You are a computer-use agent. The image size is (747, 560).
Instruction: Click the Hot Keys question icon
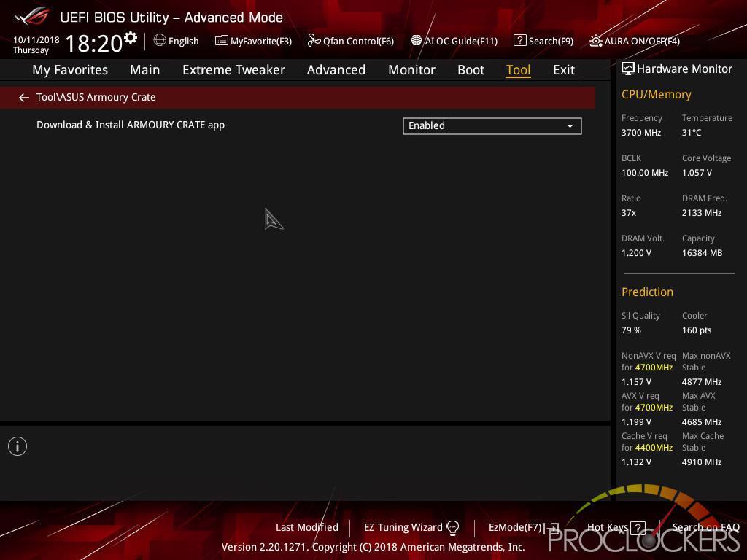coord(638,528)
